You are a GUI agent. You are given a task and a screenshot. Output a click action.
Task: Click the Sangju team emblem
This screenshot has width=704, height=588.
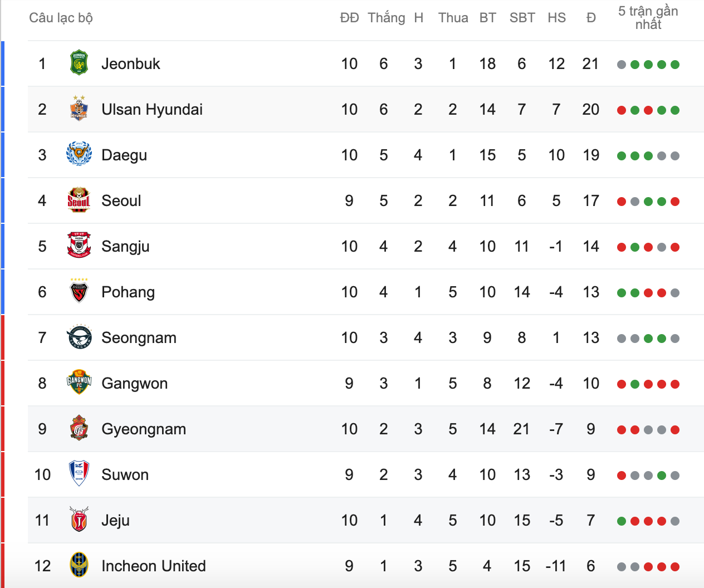tap(79, 246)
